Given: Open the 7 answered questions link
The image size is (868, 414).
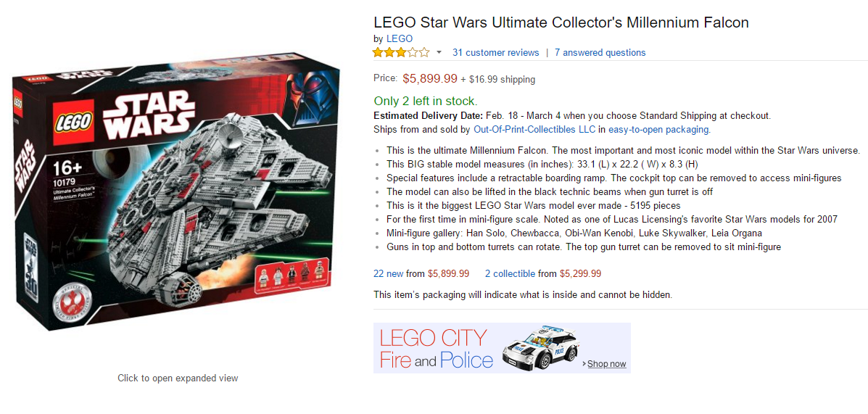Looking at the screenshot, I should click(x=600, y=52).
